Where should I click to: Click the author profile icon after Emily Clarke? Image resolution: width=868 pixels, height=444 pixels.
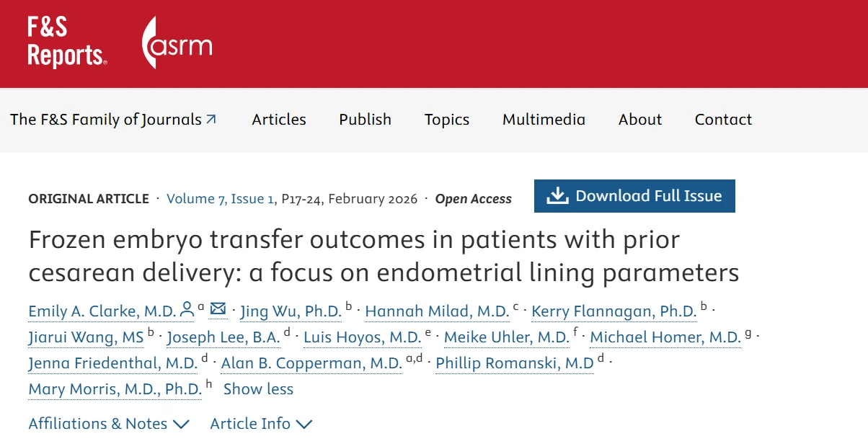tap(187, 311)
